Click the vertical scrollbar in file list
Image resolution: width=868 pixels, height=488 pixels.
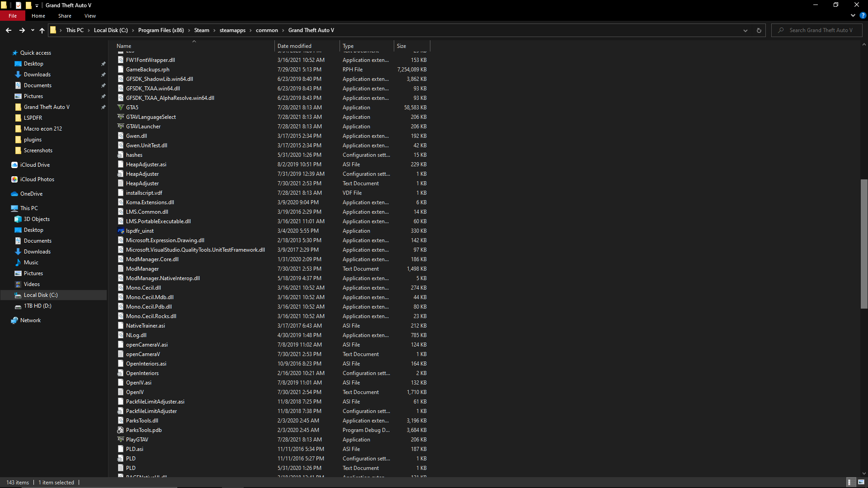tap(864, 244)
